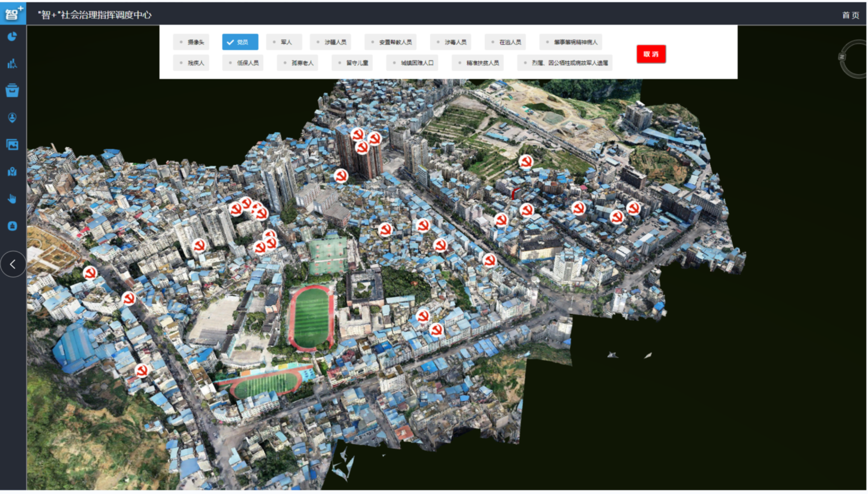The image size is (868, 494).
Task: Enable the 烈属、因公牺牲或病故军人遗属 filter
Action: pos(565,63)
